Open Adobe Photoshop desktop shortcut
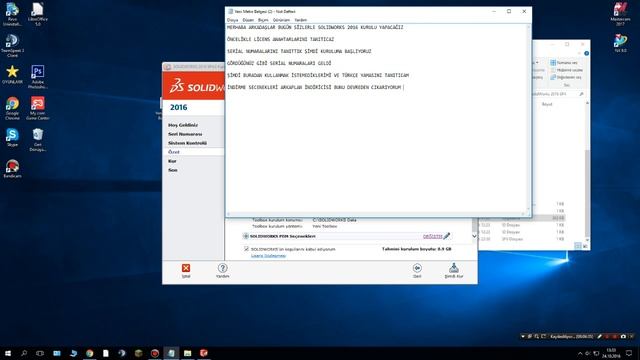This screenshot has height=360, width=640. [x=38, y=77]
